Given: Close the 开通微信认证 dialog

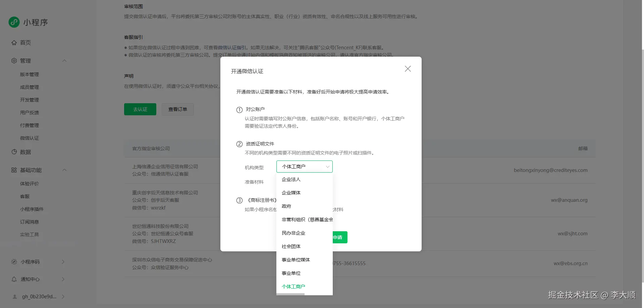Looking at the screenshot, I should point(408,69).
